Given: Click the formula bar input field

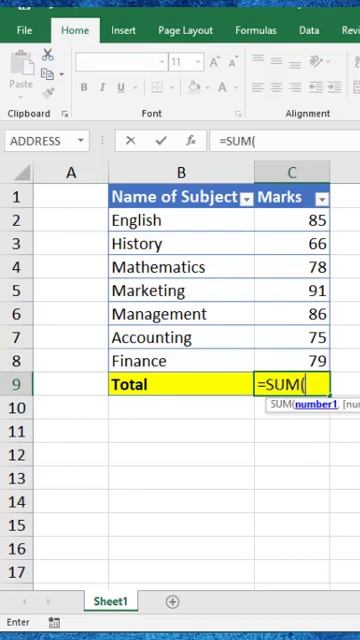Looking at the screenshot, I should tap(284, 141).
